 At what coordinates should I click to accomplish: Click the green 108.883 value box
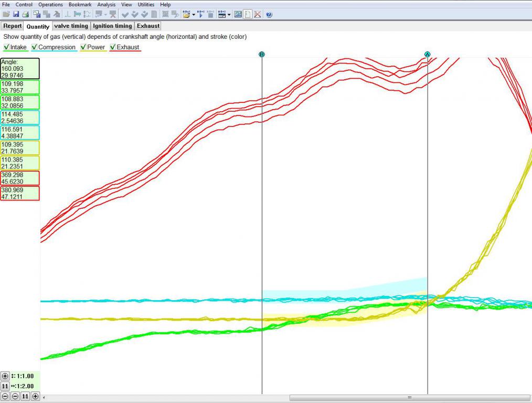click(20, 102)
